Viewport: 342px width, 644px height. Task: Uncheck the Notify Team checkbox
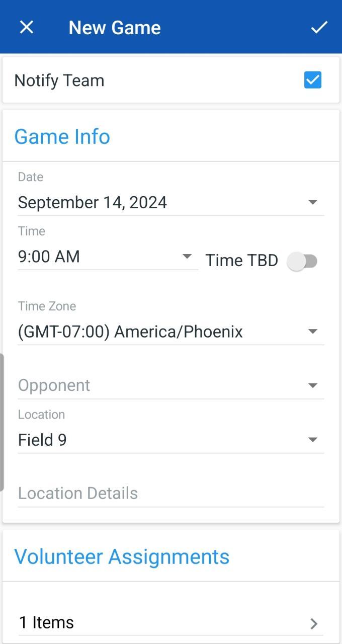[x=312, y=80]
